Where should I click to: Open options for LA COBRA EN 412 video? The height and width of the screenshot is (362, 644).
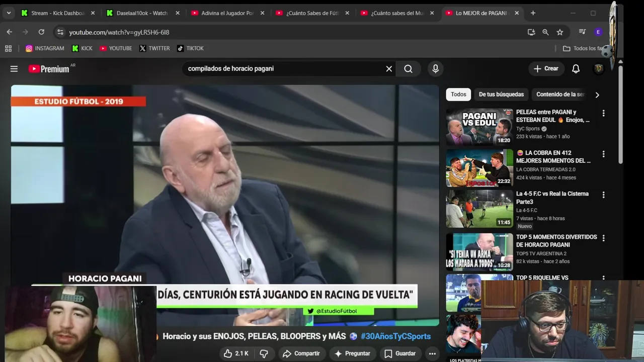coord(603,154)
